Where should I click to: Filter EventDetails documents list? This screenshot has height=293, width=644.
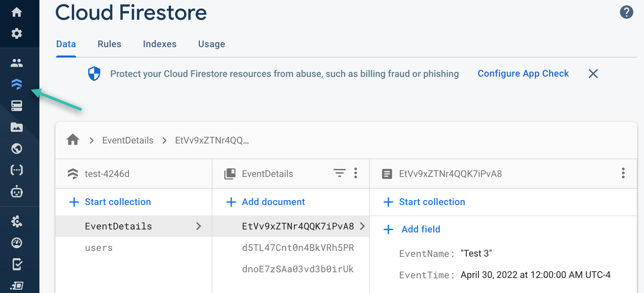tap(339, 173)
